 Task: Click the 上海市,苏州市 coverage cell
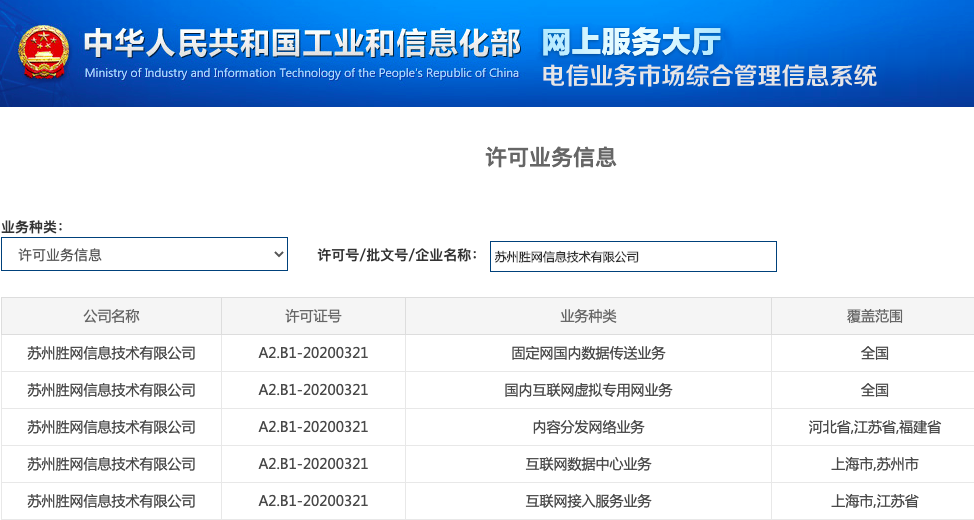(875, 464)
